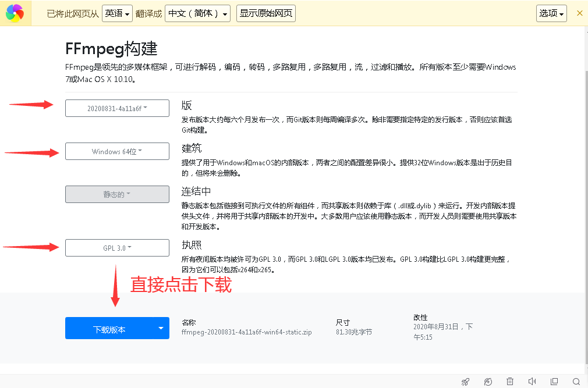Click the colorful 360 browser logo
The height and width of the screenshot is (388, 588).
[x=15, y=13]
